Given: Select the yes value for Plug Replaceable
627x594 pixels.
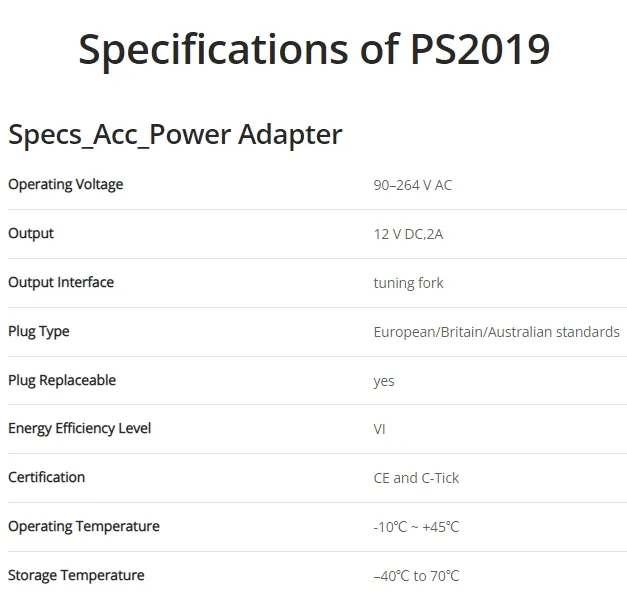Looking at the screenshot, I should coord(384,382).
